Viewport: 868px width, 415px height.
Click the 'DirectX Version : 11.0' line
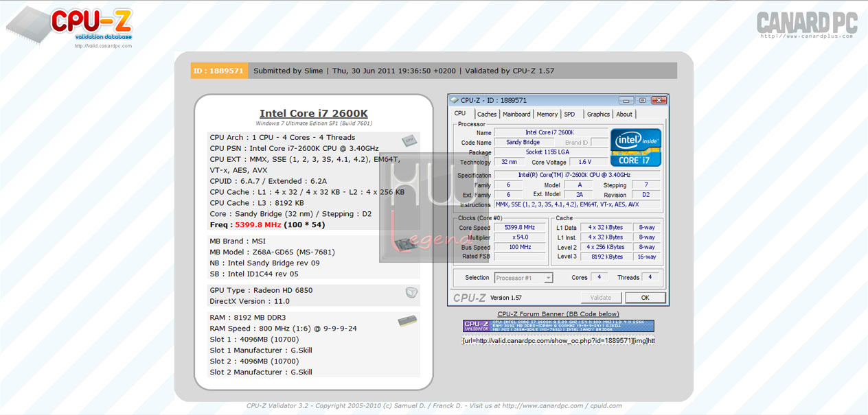(249, 302)
